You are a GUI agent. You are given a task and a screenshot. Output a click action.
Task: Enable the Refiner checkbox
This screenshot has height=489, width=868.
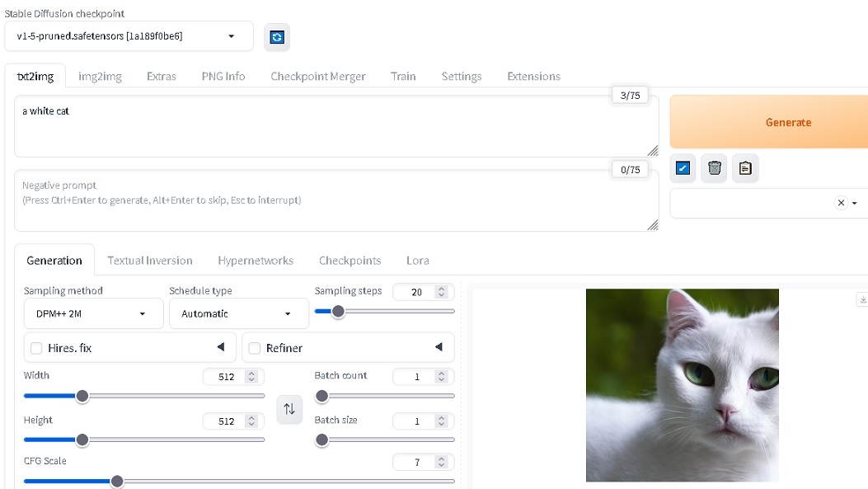click(x=255, y=348)
